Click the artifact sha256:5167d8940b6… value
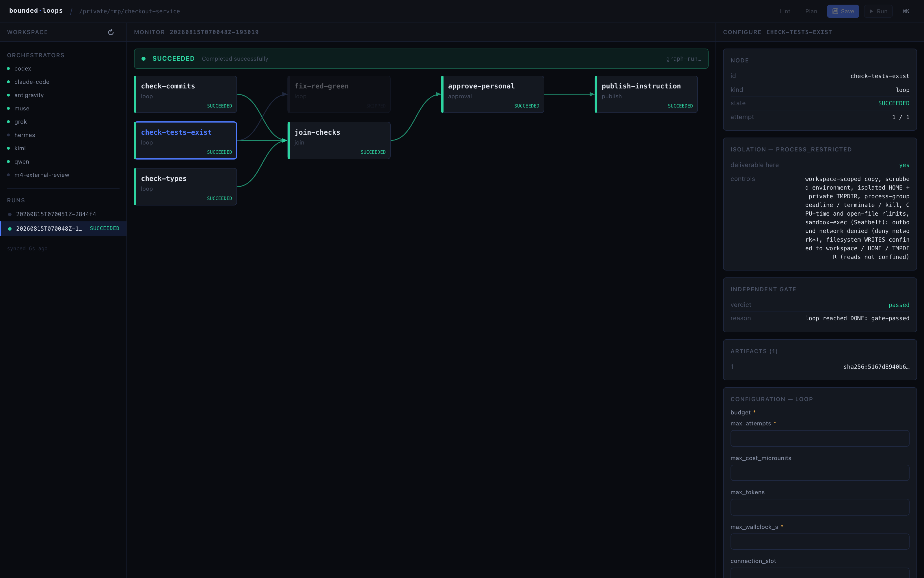 coord(876,367)
